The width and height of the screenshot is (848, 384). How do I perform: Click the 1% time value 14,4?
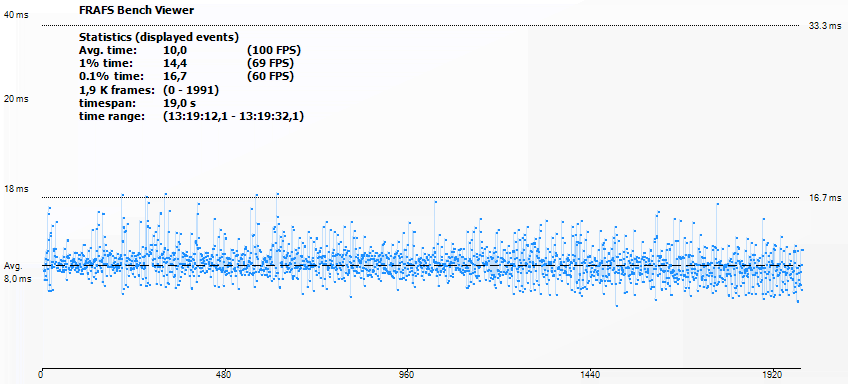[x=175, y=63]
